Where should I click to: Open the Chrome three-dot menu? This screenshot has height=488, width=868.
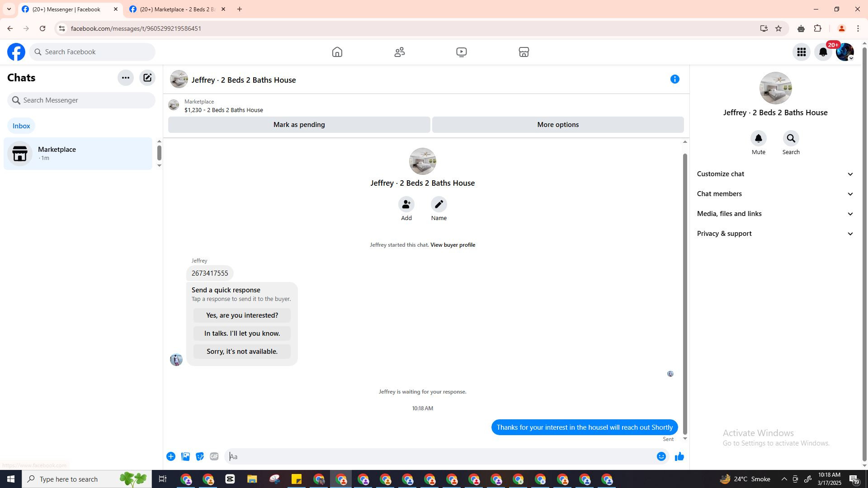pos(858,28)
